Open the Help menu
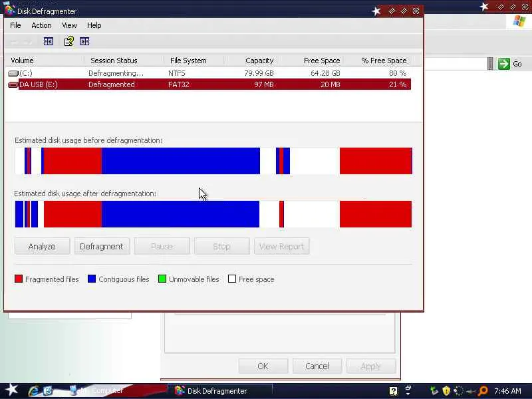The image size is (532, 399). (94, 25)
